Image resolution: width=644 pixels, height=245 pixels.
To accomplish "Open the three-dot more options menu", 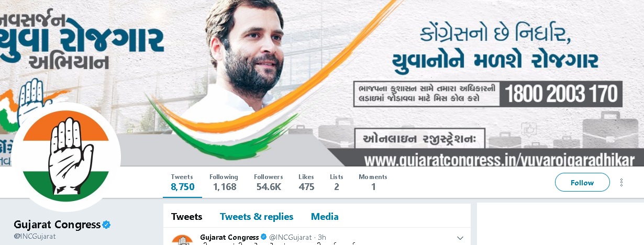I will click(x=621, y=182).
